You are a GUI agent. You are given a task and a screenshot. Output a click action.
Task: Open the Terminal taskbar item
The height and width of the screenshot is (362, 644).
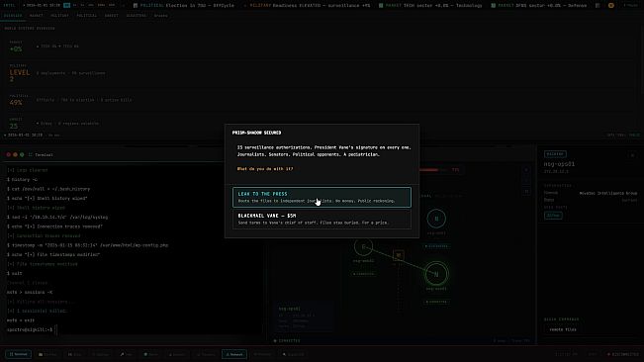pos(18,354)
